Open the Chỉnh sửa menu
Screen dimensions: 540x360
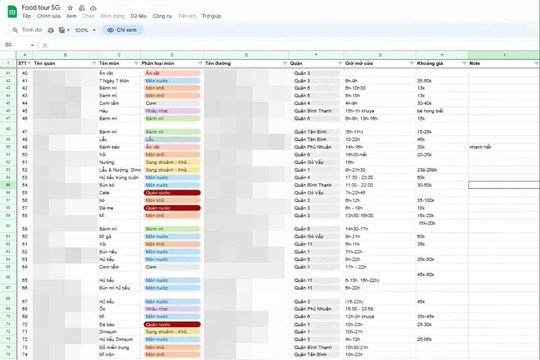tap(49, 16)
